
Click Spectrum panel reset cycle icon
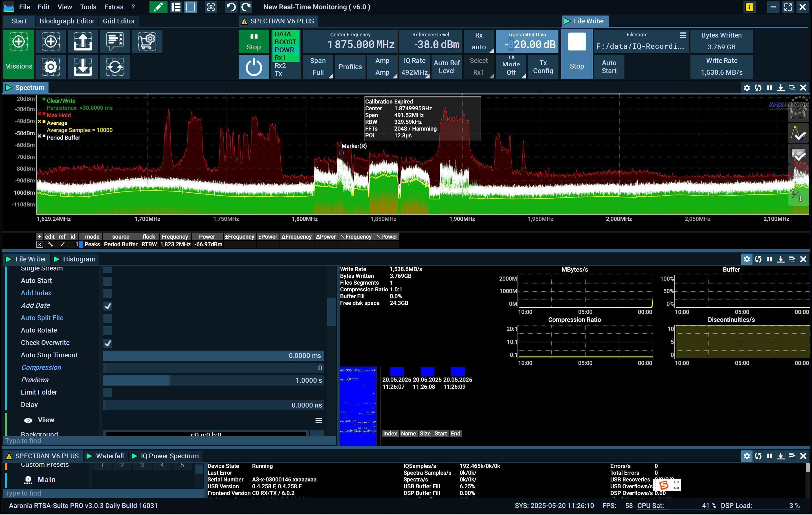[x=758, y=88]
